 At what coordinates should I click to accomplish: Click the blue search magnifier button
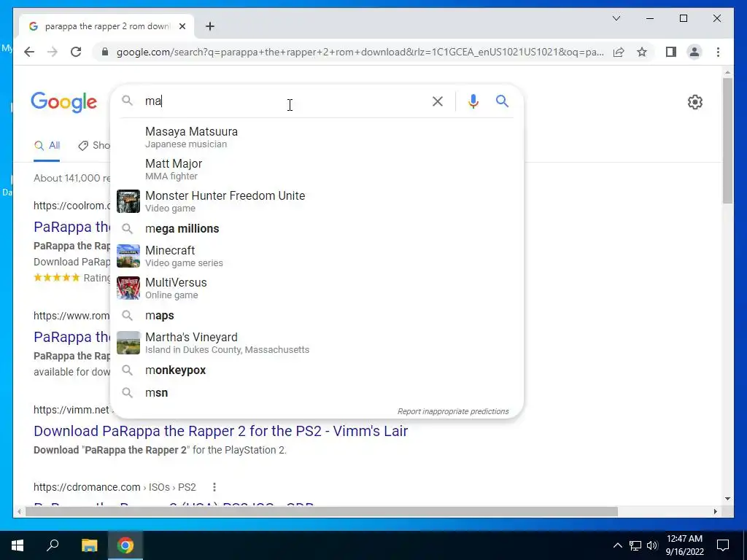click(x=502, y=101)
